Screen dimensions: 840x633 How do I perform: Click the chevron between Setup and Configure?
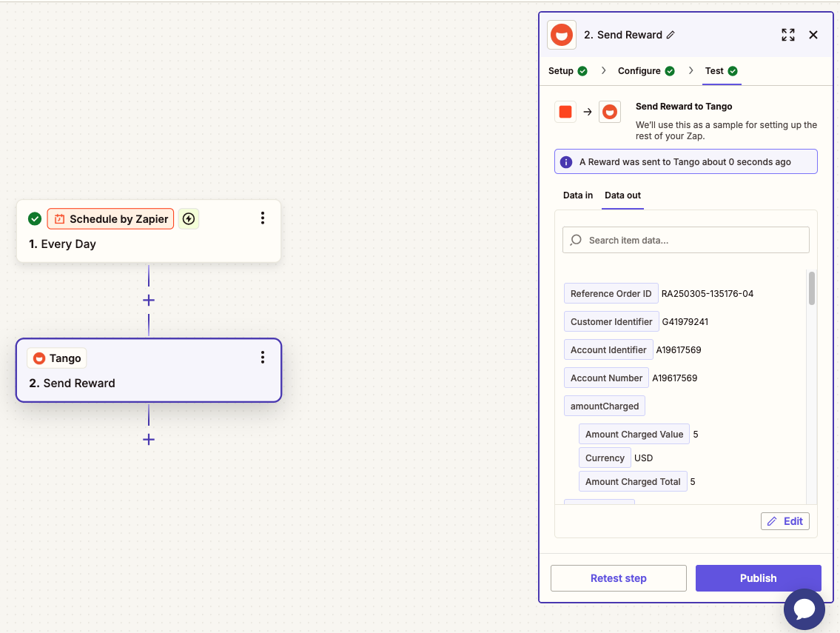(x=603, y=71)
